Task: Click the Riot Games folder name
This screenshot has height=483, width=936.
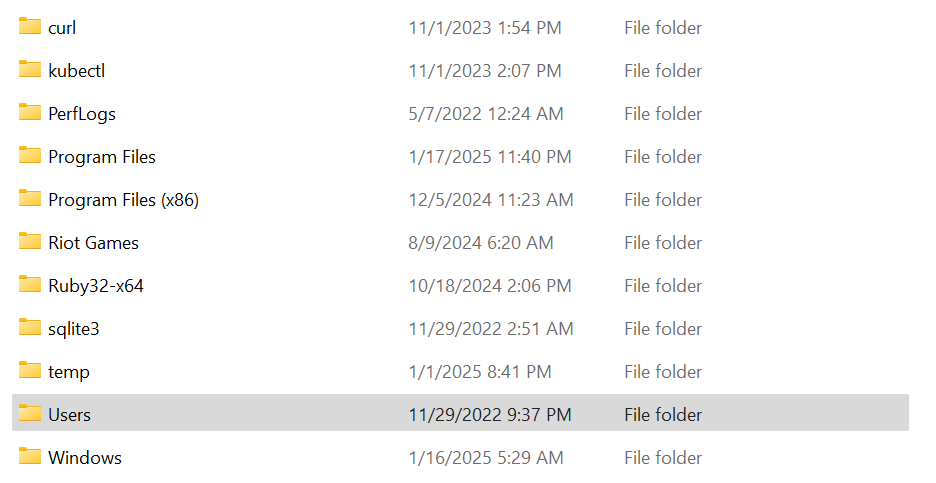Action: pos(93,243)
